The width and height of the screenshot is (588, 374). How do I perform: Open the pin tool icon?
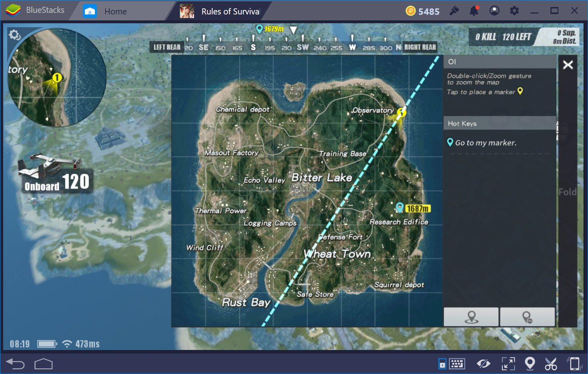pos(454,11)
